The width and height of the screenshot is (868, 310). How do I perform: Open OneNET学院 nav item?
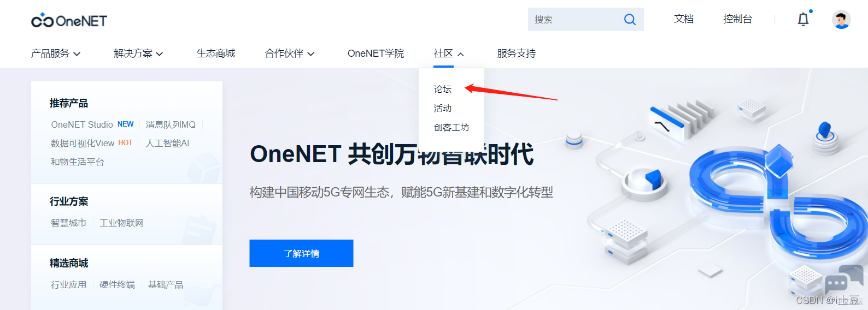click(x=376, y=53)
